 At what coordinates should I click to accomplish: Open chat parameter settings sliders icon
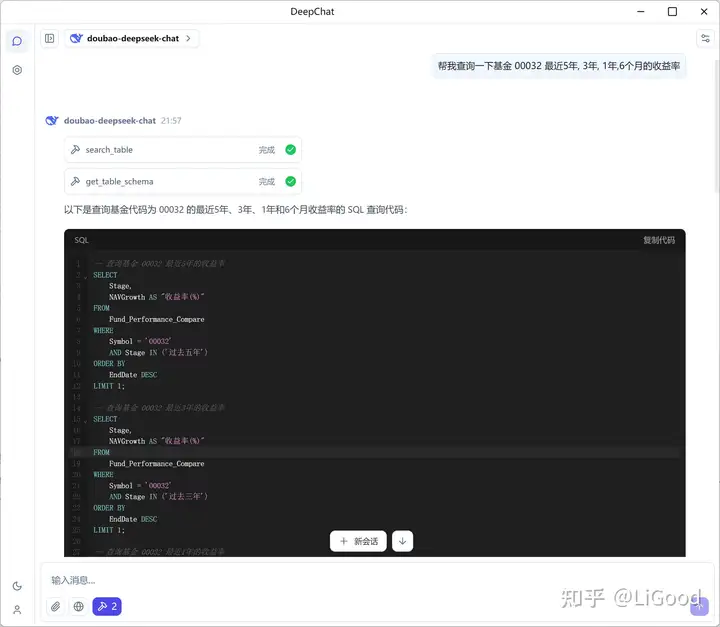click(705, 39)
